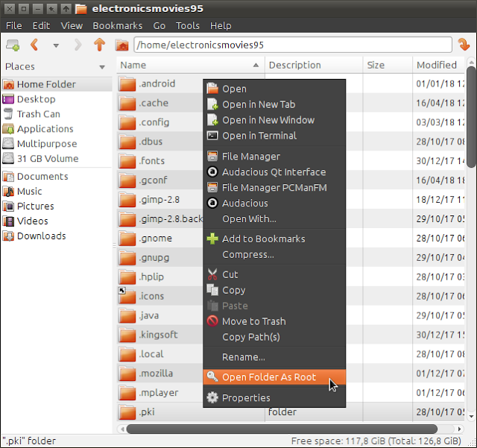The width and height of the screenshot is (477, 448).
Task: Open the Go menu
Action: 159,26
